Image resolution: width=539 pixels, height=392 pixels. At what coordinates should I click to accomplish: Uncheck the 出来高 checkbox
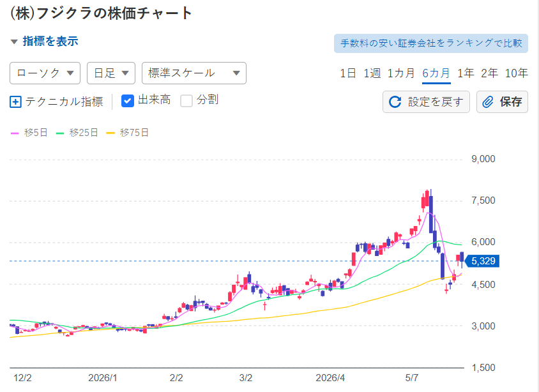pos(128,101)
